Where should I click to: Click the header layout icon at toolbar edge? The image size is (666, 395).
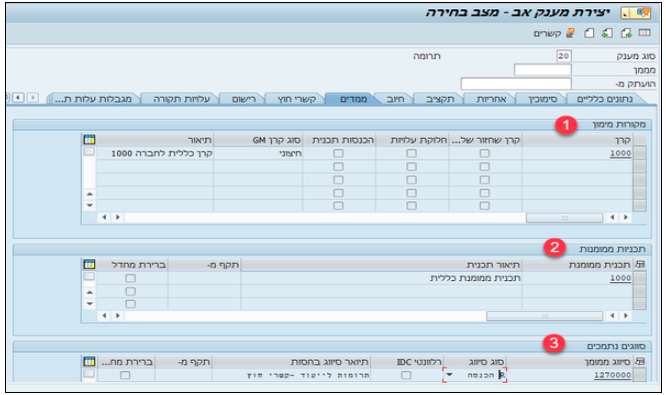pyautogui.click(x=644, y=33)
